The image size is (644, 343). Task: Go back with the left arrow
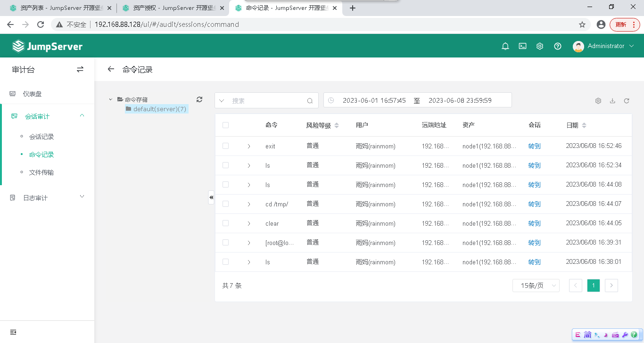tap(111, 69)
